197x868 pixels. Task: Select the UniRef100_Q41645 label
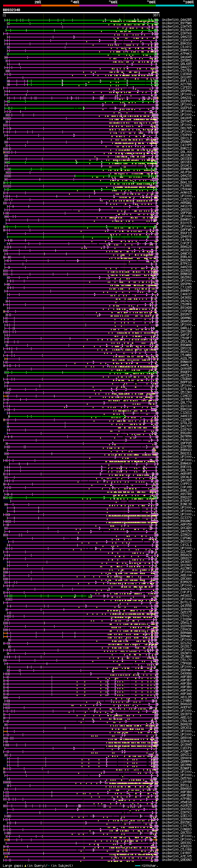tap(177, 57)
